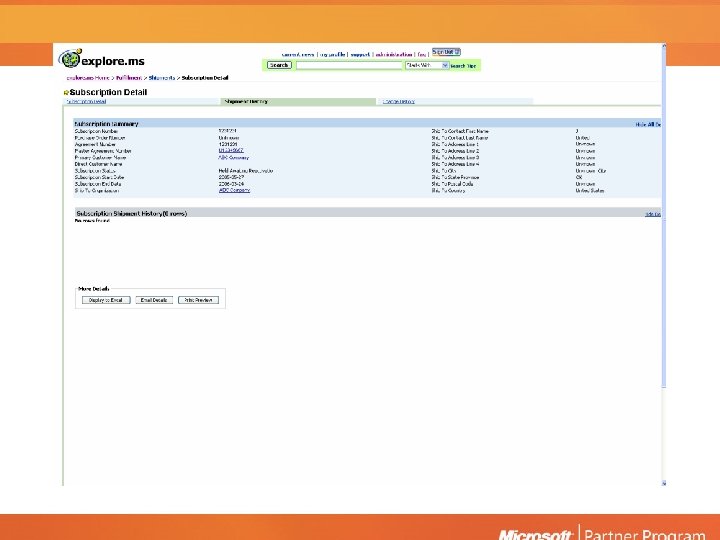This screenshot has width=720, height=540.
Task: Click the Sign Out button
Action: coord(446,52)
